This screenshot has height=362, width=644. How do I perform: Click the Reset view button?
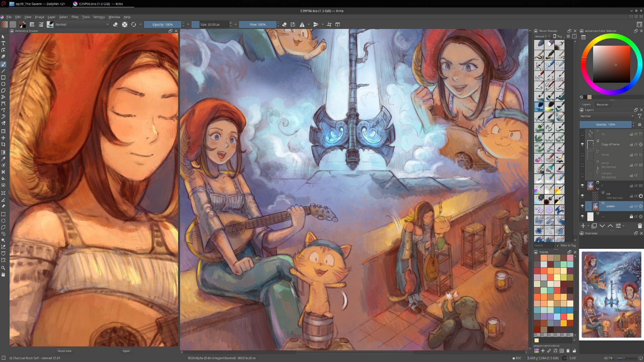tap(64, 351)
